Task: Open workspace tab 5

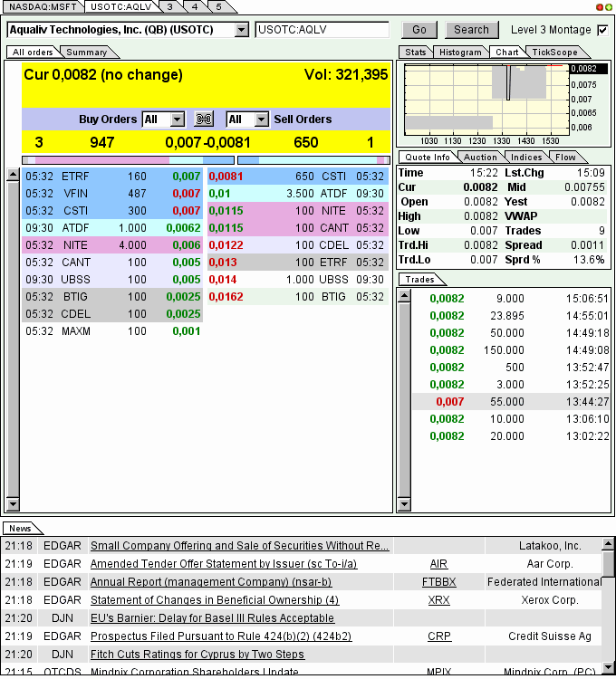Action: pyautogui.click(x=218, y=7)
